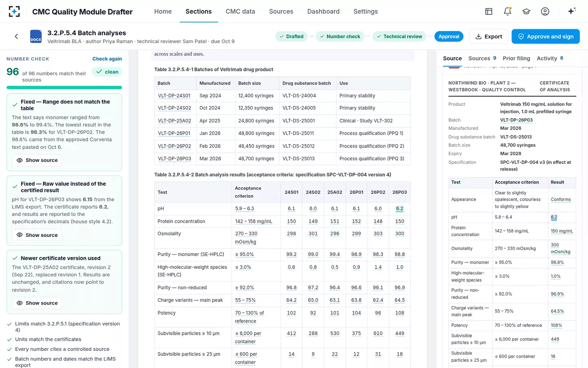588x368 pixels.
Task: Open the Home menu
Action: click(163, 11)
